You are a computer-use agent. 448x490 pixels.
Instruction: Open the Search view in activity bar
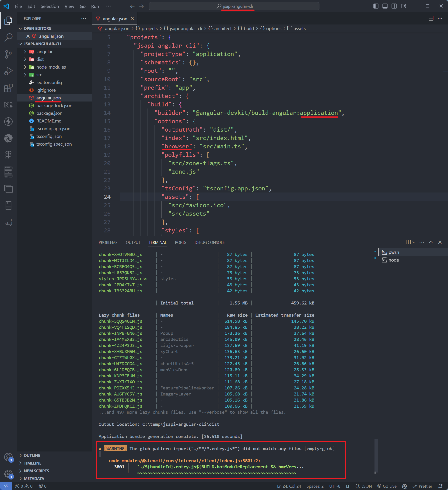click(8, 37)
